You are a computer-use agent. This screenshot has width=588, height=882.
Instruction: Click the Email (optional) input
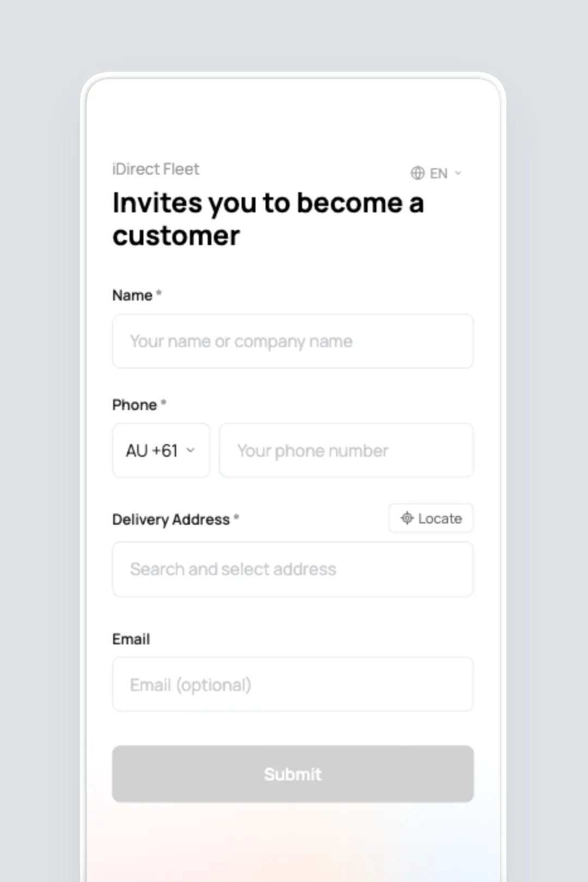click(x=293, y=684)
